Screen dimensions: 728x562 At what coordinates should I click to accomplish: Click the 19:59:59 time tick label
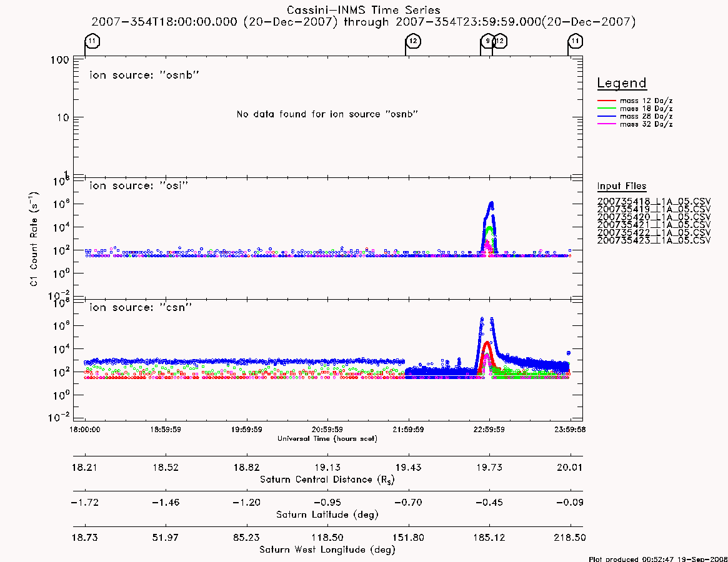[x=247, y=430]
